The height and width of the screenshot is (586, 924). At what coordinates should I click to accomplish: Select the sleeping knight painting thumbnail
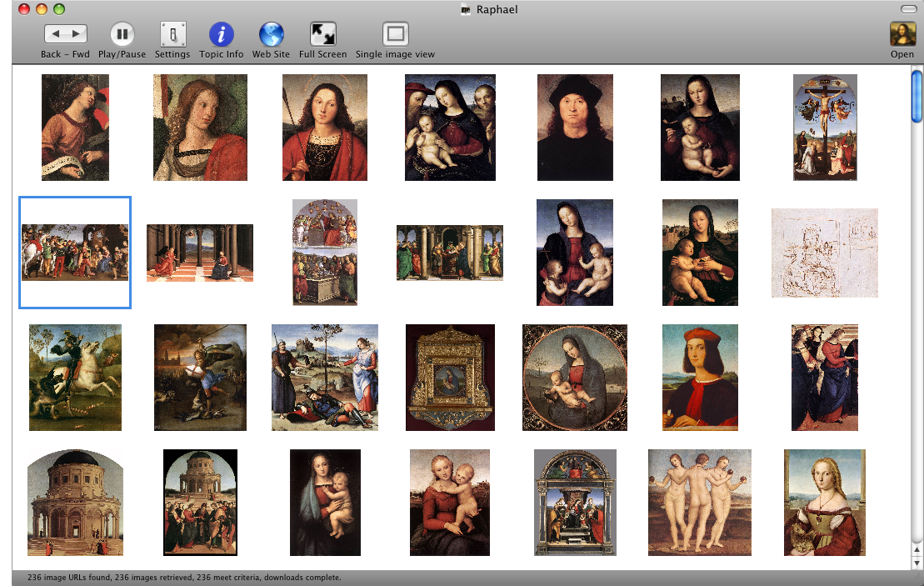tap(325, 378)
